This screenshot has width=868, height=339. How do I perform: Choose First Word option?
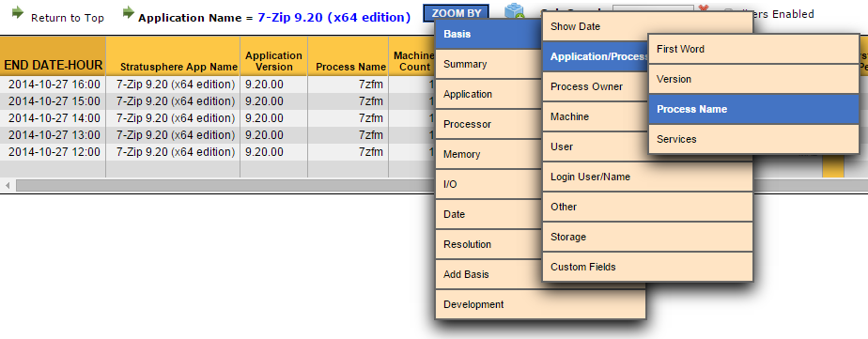[x=753, y=49]
